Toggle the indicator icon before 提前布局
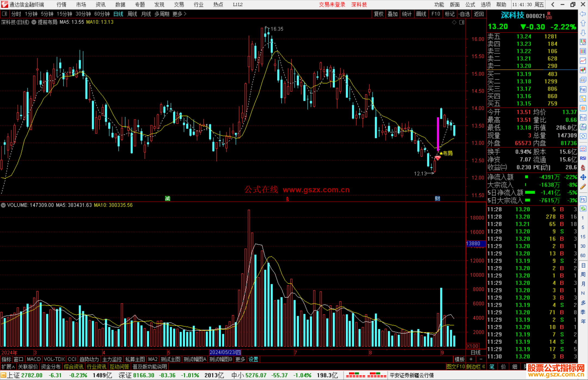The width and height of the screenshot is (588, 380). pyautogui.click(x=34, y=22)
